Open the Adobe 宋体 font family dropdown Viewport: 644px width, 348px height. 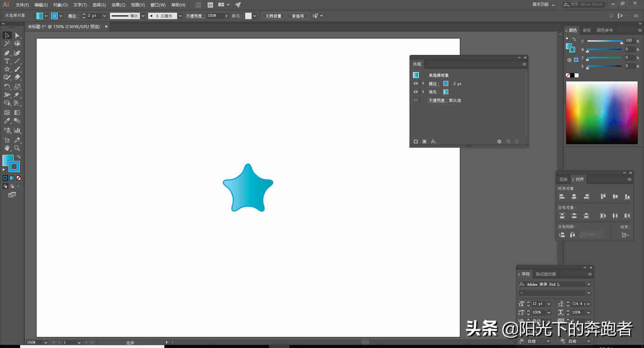point(588,284)
